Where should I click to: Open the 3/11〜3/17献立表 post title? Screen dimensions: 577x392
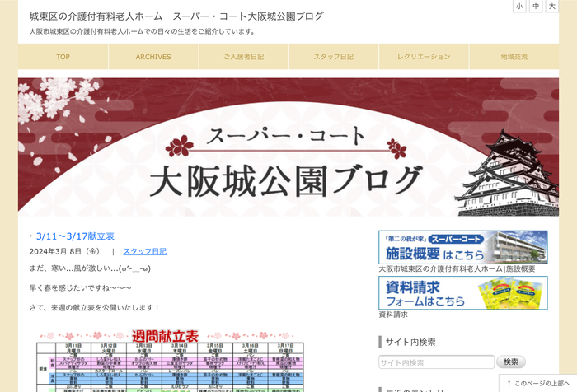[x=75, y=236]
